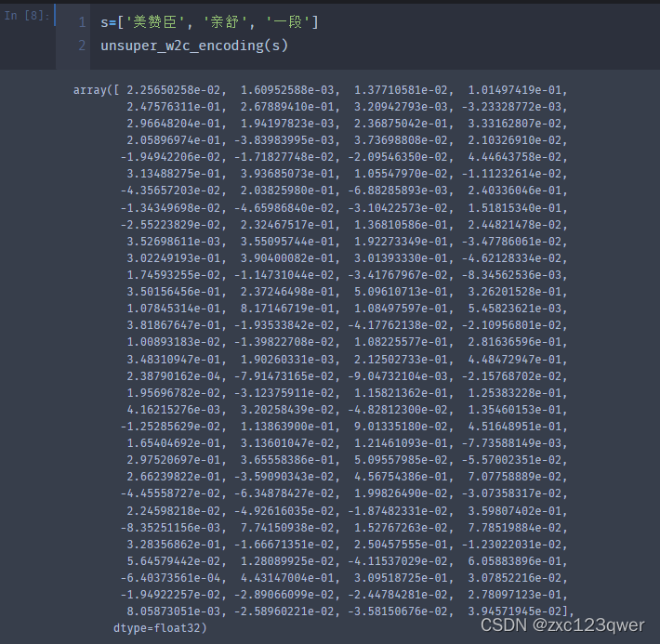The image size is (660, 644).
Task: Click value 2.78097123e-01 in output
Action: click(515, 595)
